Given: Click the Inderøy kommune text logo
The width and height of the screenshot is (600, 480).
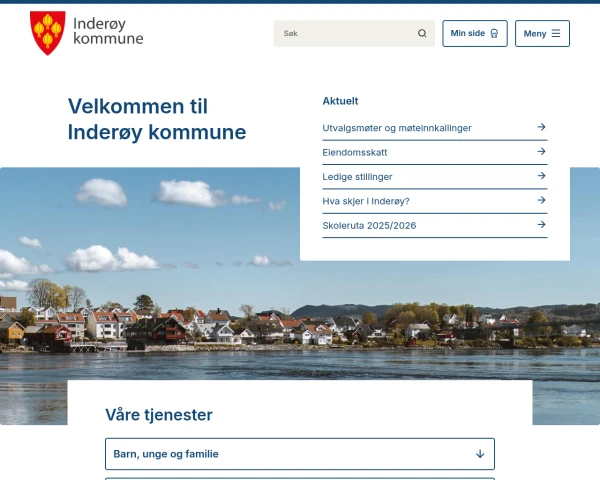Looking at the screenshot, I should (x=108, y=31).
